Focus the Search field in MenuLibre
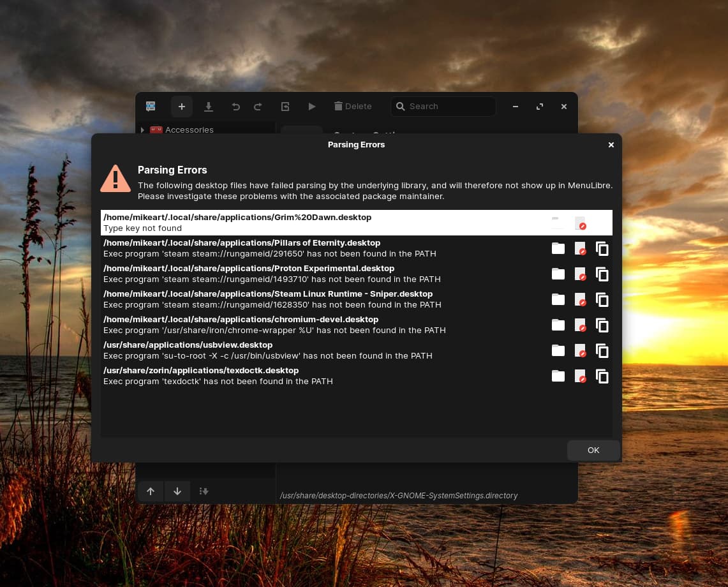The width and height of the screenshot is (728, 587). click(x=443, y=107)
